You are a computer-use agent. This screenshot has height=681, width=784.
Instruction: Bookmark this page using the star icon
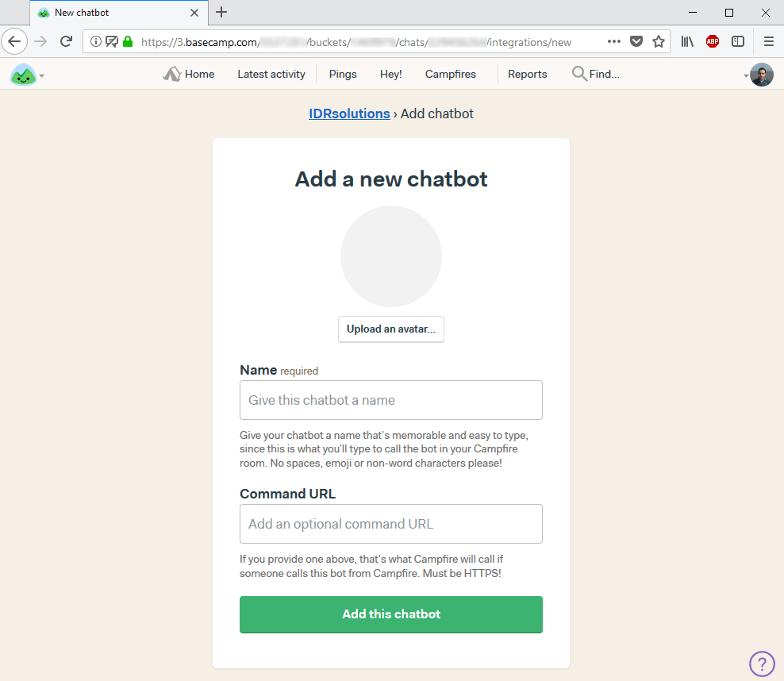pyautogui.click(x=659, y=41)
